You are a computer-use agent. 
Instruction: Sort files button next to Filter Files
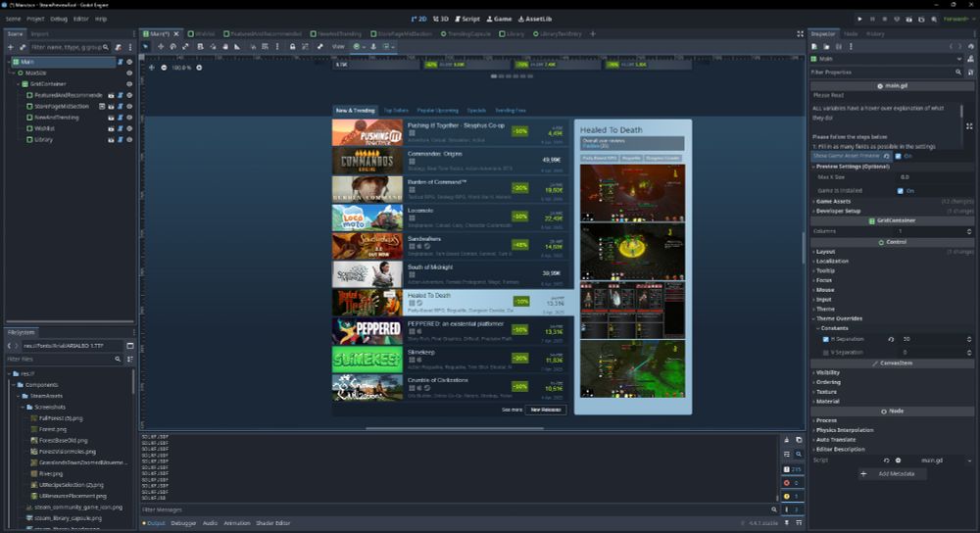point(130,360)
